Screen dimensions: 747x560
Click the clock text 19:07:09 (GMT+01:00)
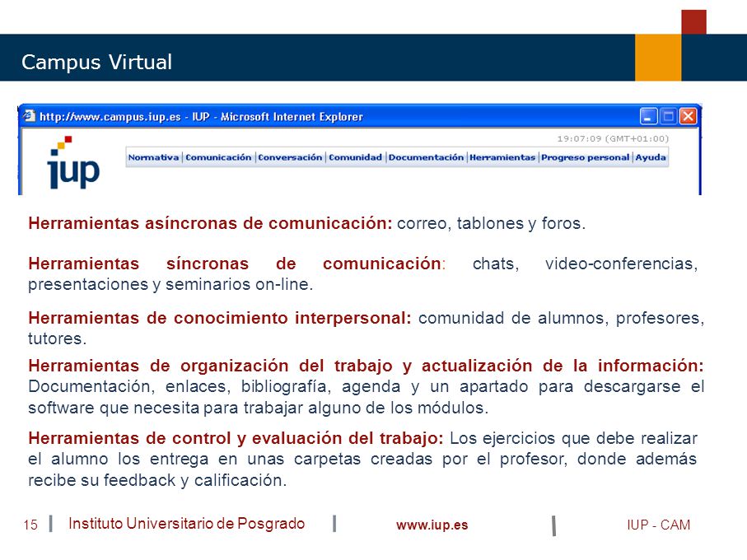click(x=613, y=138)
